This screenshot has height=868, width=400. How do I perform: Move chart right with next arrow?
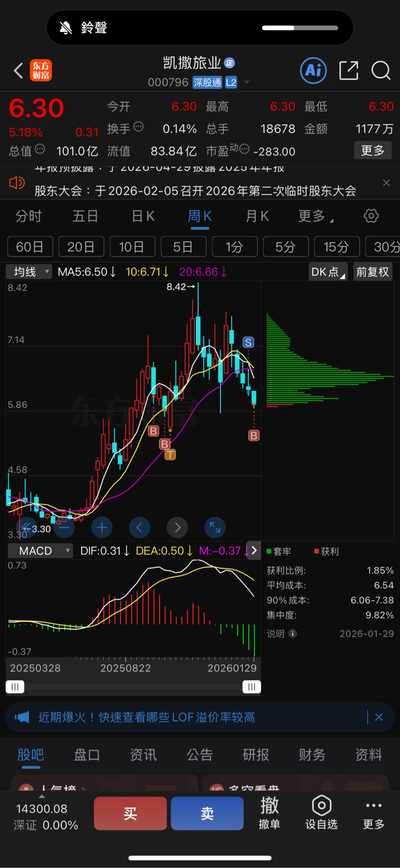pos(177,528)
